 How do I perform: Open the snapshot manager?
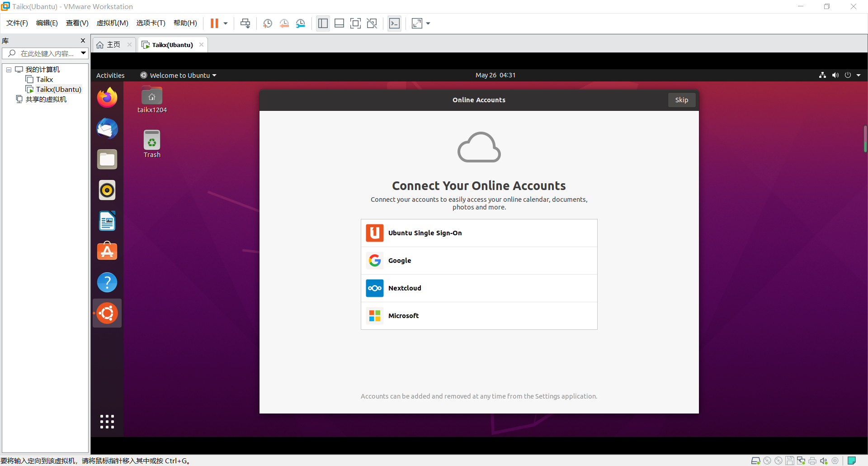pos(301,23)
